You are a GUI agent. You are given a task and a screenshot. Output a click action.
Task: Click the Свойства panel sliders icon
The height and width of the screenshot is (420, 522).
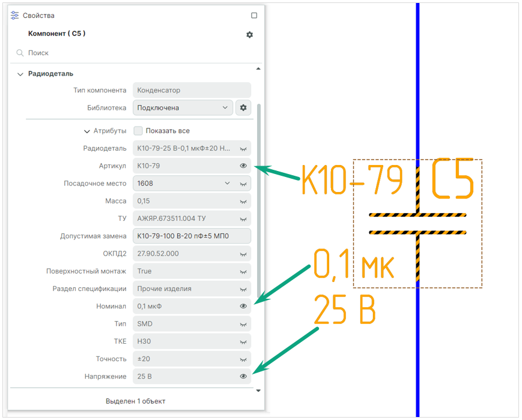tap(14, 15)
